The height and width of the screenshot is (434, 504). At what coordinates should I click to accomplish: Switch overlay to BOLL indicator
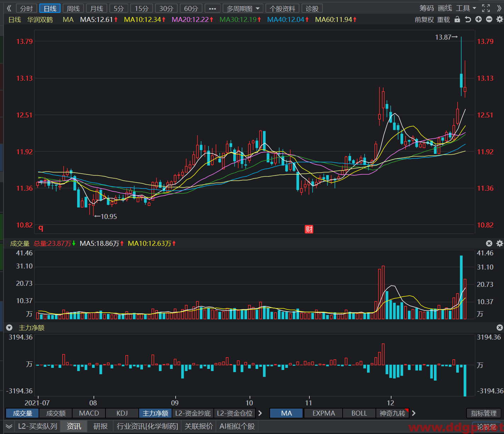tap(359, 413)
